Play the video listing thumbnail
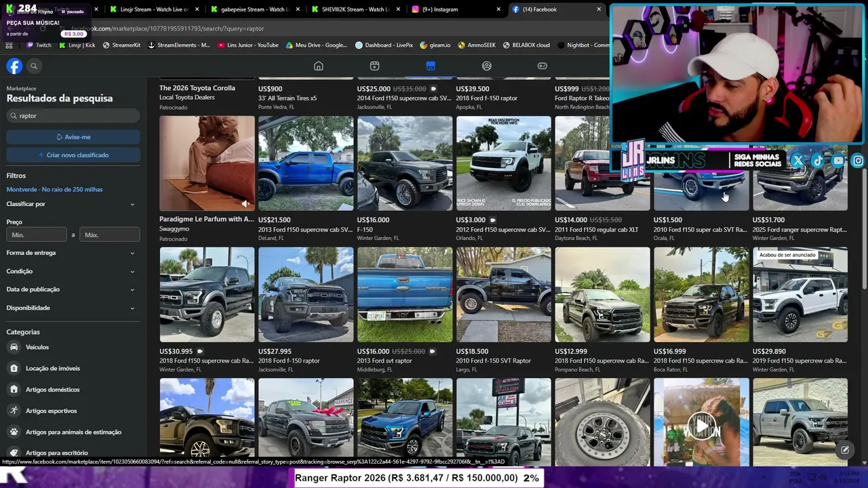Screen dimensions: 868x488 [x=701, y=426]
